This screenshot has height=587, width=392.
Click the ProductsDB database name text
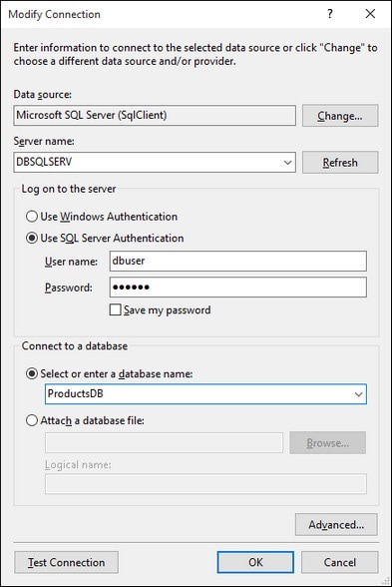click(x=75, y=393)
